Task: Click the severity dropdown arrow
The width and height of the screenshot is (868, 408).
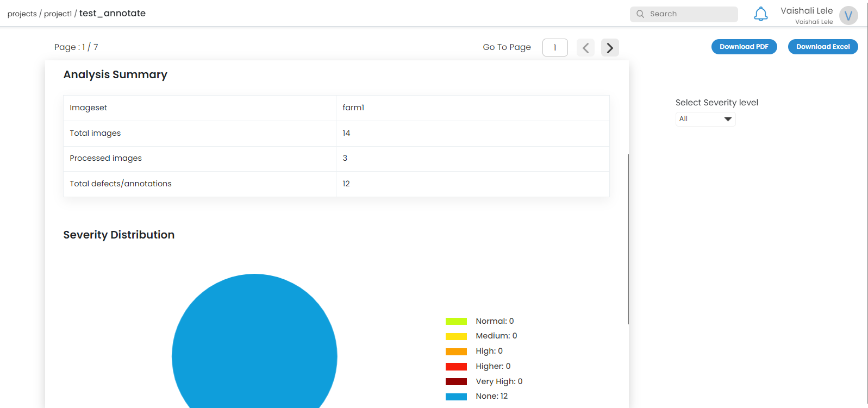Action: click(x=728, y=119)
